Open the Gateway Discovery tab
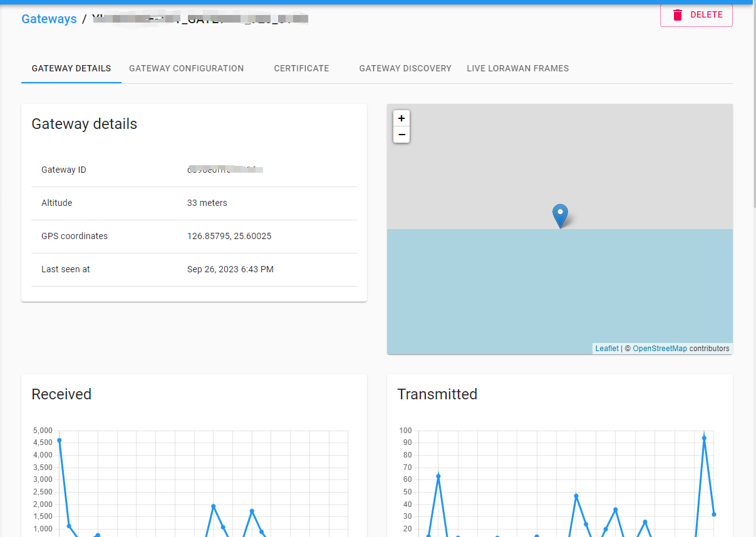 [405, 68]
